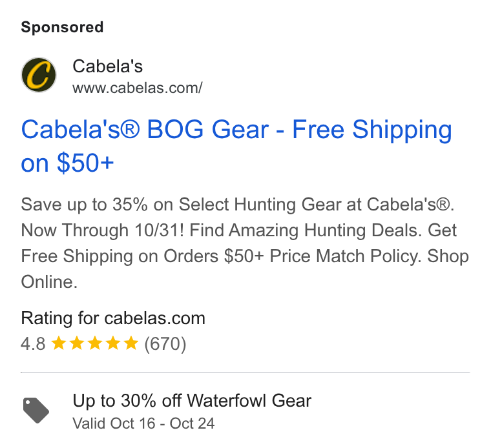Click the Sponsored label
This screenshot has width=491, height=448.
(62, 27)
